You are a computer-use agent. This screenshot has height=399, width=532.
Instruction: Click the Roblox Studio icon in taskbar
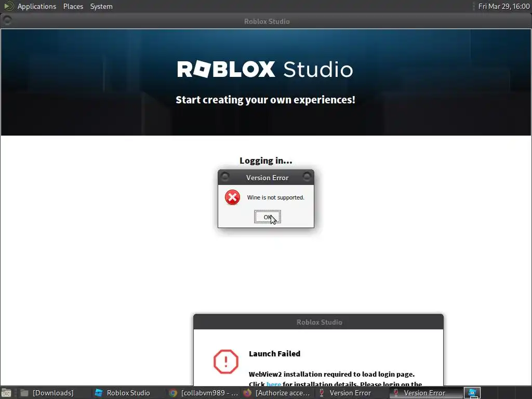(99, 393)
